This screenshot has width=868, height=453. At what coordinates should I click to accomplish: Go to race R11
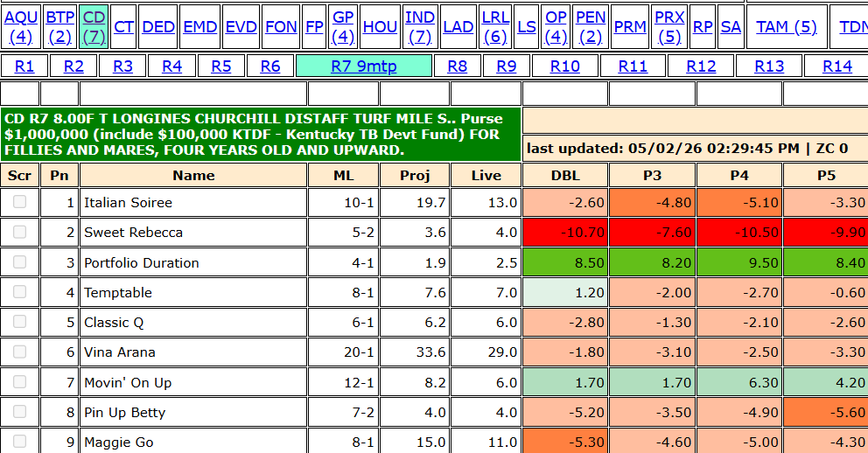pos(633,66)
